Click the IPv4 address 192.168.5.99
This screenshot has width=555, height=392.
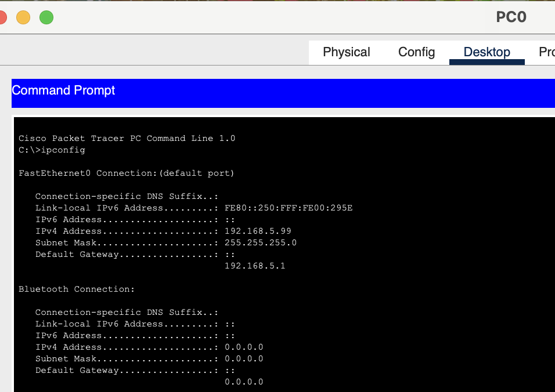258,231
